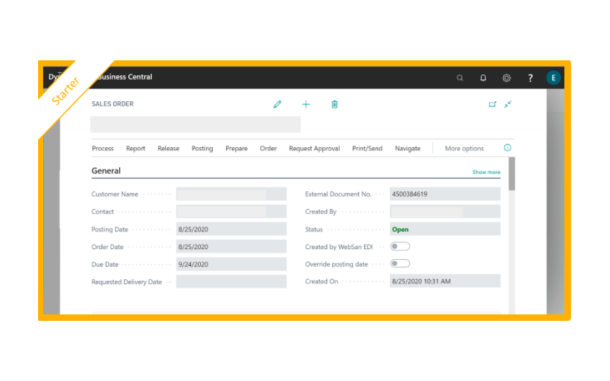Open the Posting menu

coord(202,148)
